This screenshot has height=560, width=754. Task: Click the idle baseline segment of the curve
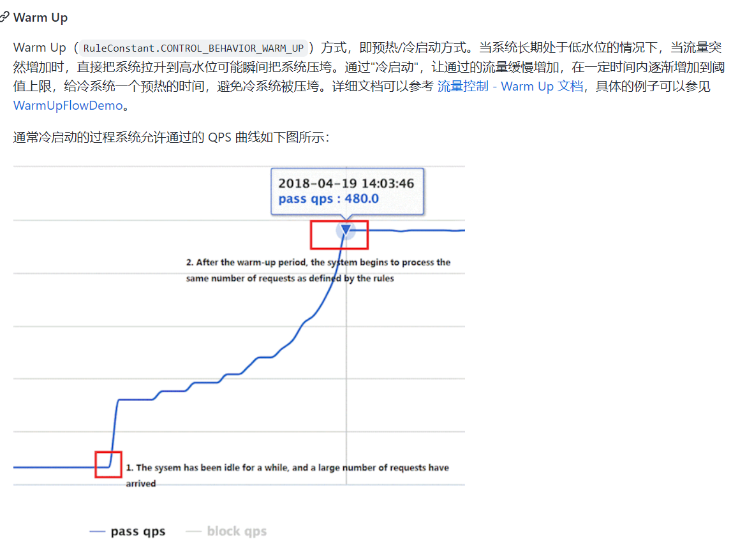[x=54, y=468]
